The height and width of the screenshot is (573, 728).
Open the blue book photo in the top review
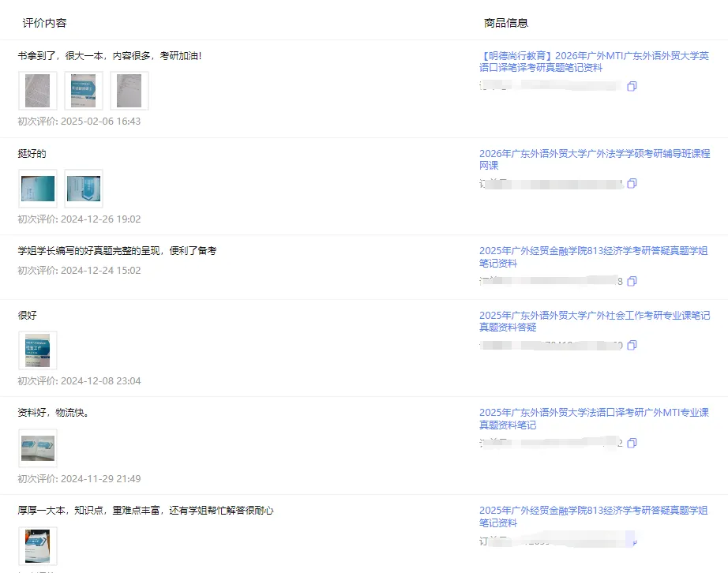click(83, 90)
